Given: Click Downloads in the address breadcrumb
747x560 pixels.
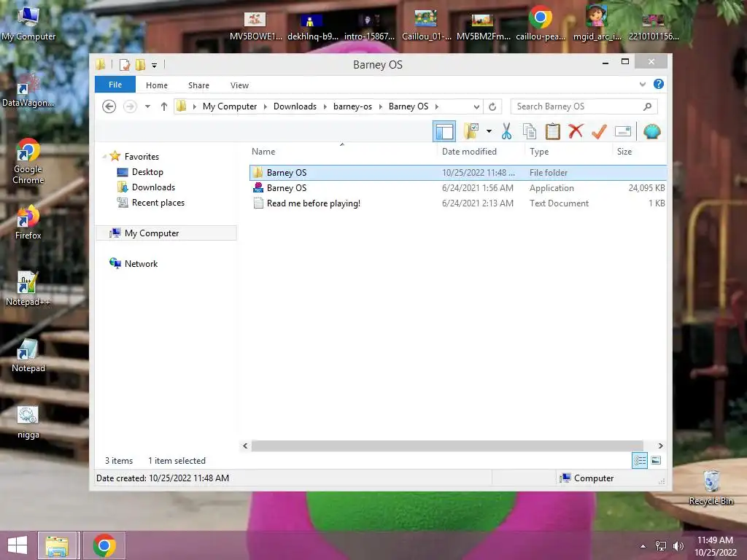Looking at the screenshot, I should tap(295, 106).
